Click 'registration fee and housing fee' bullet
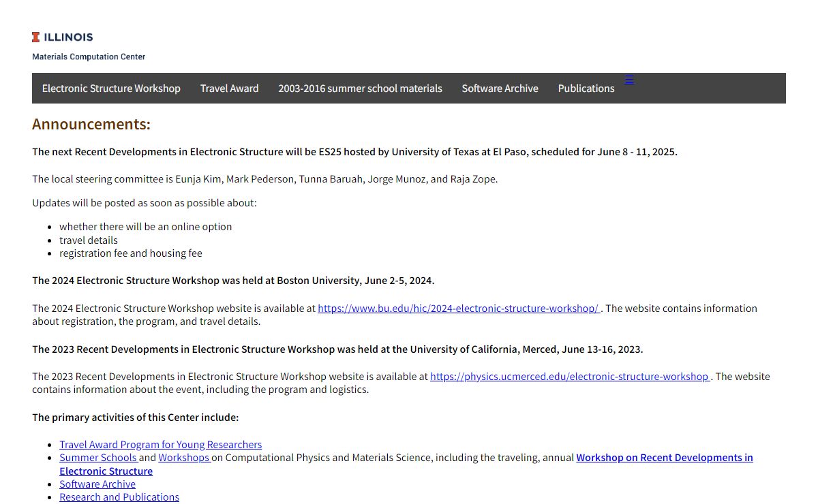Screen dimensions: 818x504 coord(131,253)
